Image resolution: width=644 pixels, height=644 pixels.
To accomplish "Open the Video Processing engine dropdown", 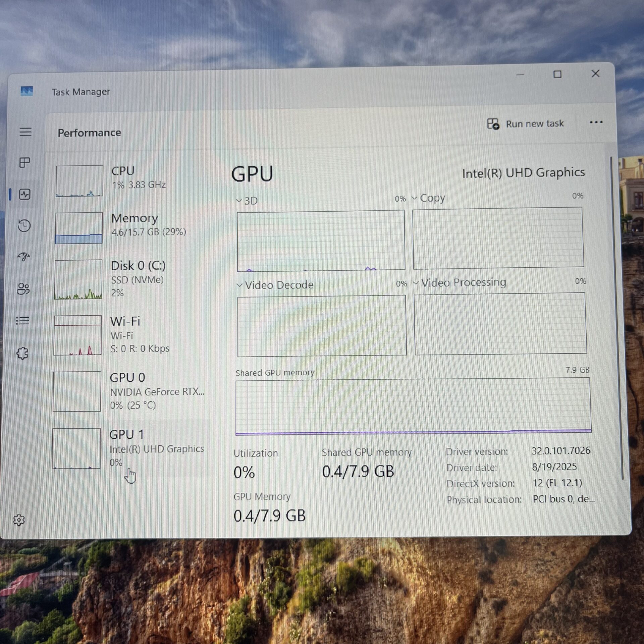I will coord(459,283).
